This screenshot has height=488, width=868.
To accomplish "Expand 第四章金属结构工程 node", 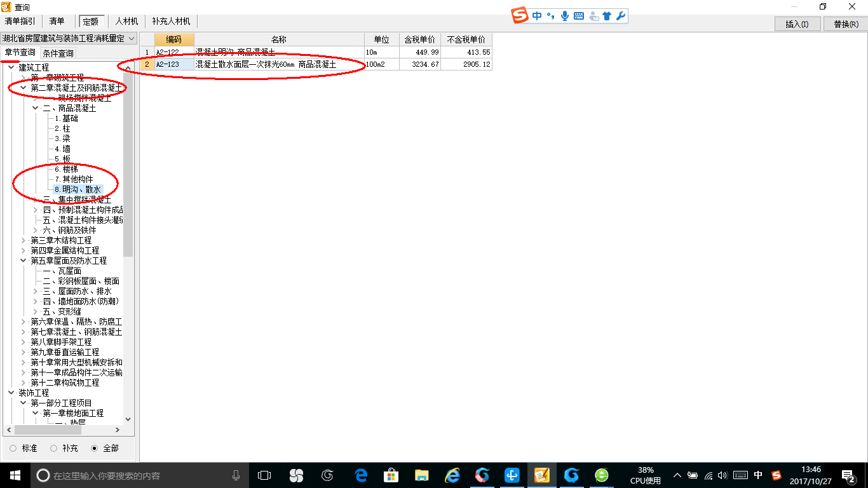I will (24, 250).
